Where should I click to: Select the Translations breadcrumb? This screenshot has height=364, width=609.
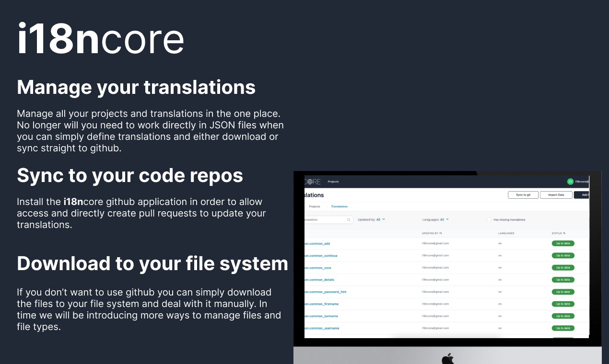pos(340,206)
